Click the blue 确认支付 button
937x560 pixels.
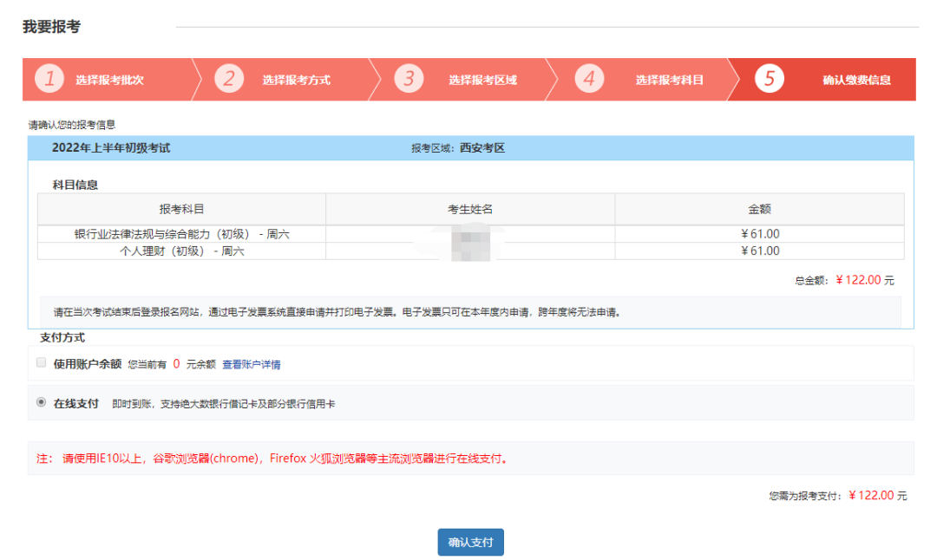pos(469,542)
